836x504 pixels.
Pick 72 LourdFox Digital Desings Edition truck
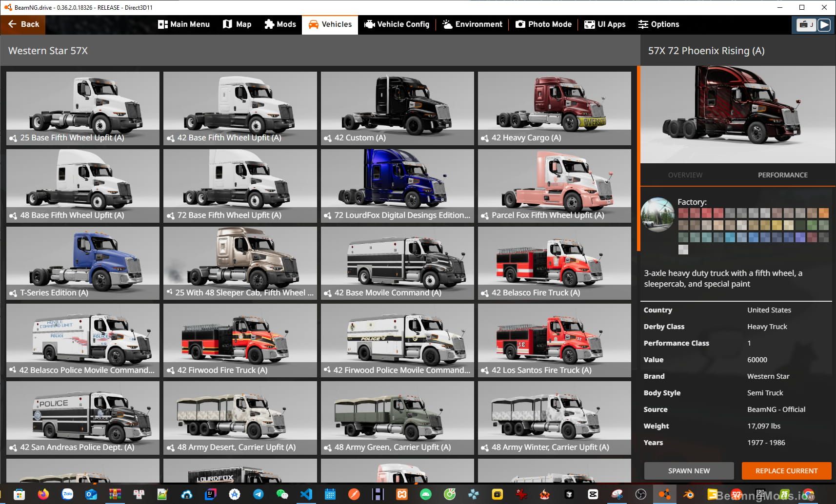397,186
